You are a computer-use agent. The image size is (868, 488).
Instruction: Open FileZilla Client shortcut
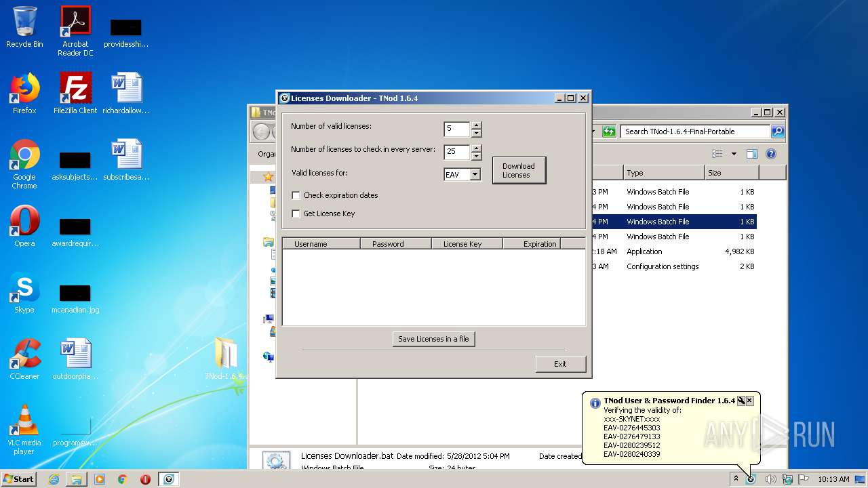[x=75, y=94]
